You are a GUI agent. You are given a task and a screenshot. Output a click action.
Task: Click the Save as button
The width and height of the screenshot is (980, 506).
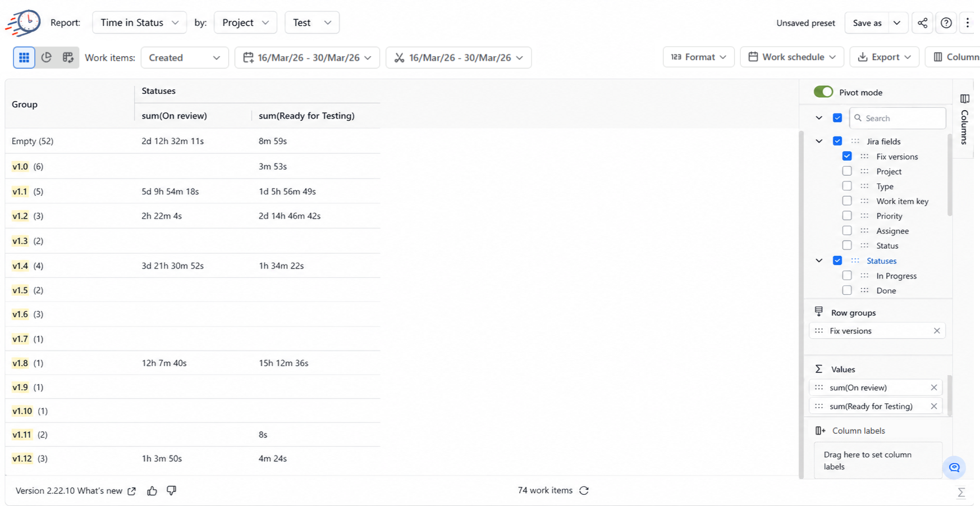coord(867,23)
